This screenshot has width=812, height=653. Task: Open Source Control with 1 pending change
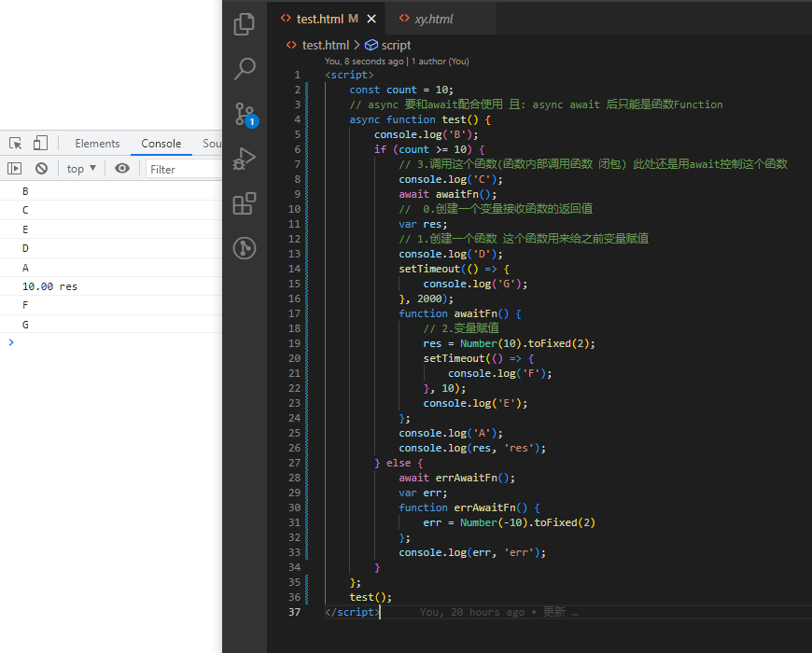(245, 114)
